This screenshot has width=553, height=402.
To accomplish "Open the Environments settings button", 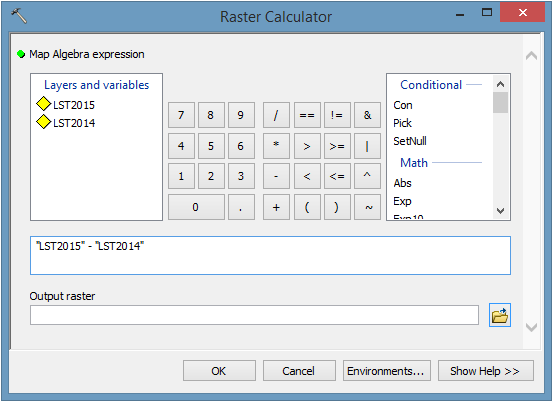I will pyautogui.click(x=387, y=371).
